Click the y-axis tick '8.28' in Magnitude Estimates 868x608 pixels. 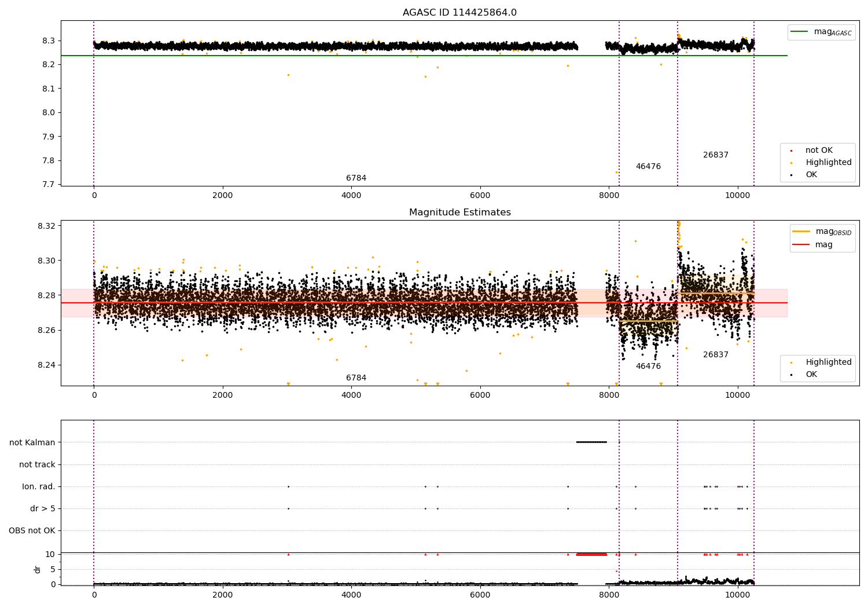[x=46, y=296]
